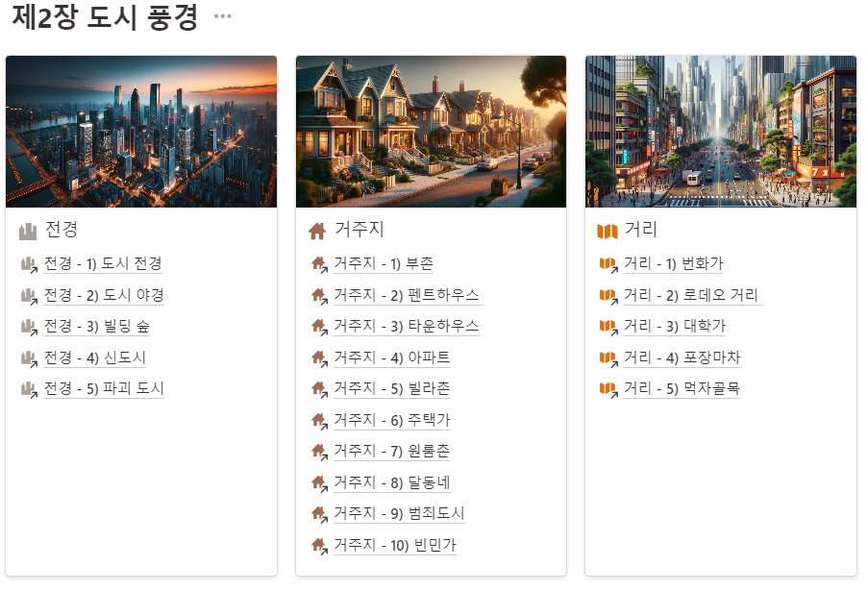Click the 전경 card title text
Viewport: 868px width, 591px height.
(x=62, y=230)
